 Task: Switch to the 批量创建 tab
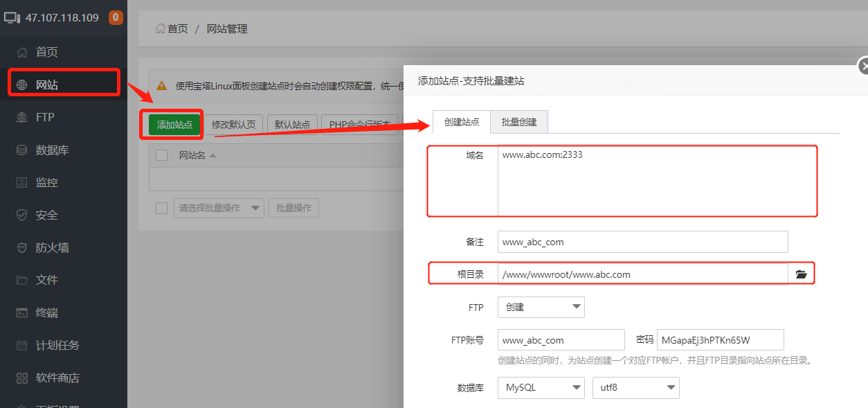[x=519, y=121]
